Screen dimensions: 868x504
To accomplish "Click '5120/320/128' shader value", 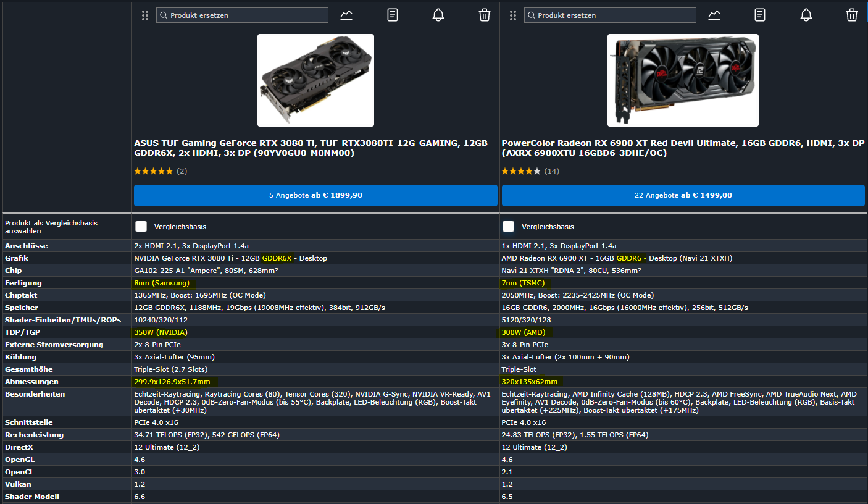I will click(526, 320).
